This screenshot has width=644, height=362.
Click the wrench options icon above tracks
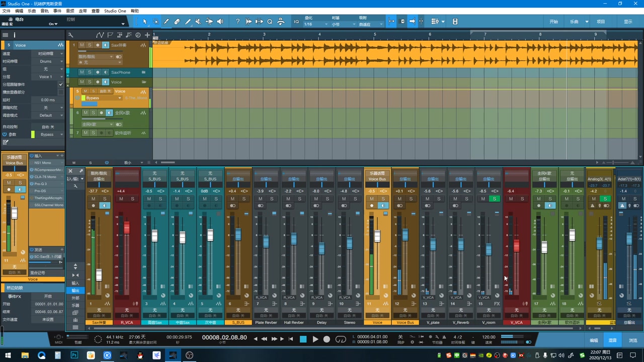click(x=70, y=35)
